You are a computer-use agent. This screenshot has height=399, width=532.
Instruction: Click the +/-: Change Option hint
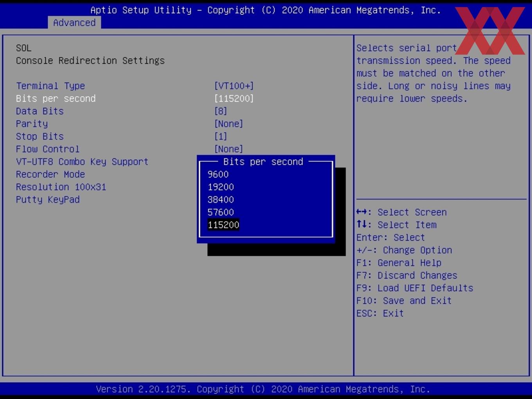tap(404, 250)
